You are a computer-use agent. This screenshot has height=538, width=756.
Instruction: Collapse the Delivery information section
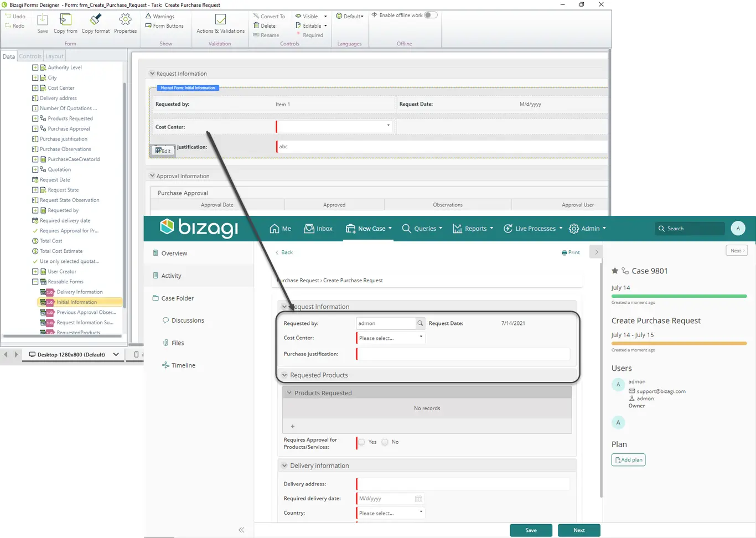click(x=284, y=466)
